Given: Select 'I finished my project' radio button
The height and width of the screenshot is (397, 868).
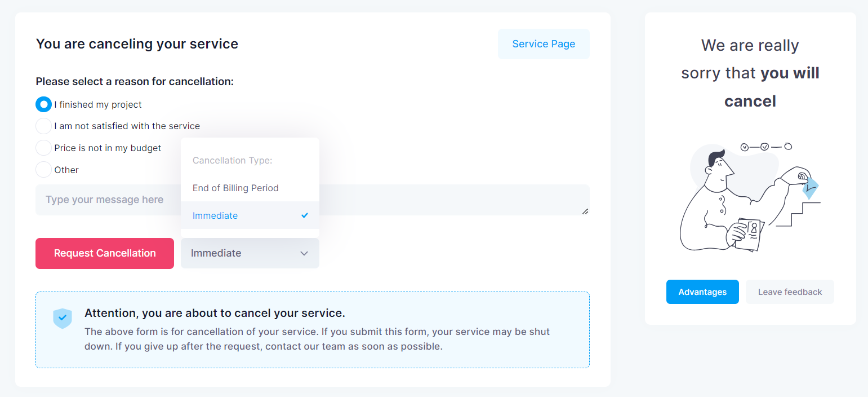Looking at the screenshot, I should [x=43, y=104].
